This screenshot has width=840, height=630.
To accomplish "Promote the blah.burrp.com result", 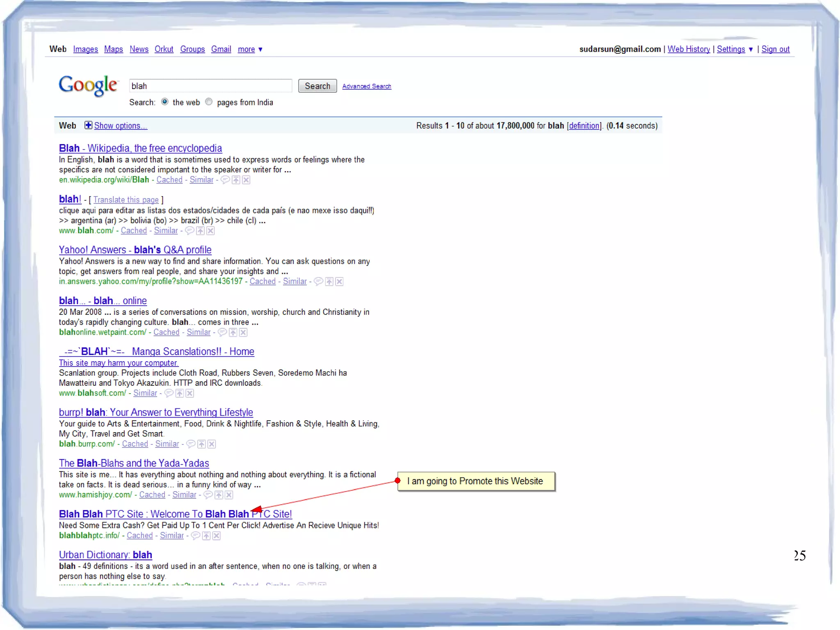I will [201, 444].
